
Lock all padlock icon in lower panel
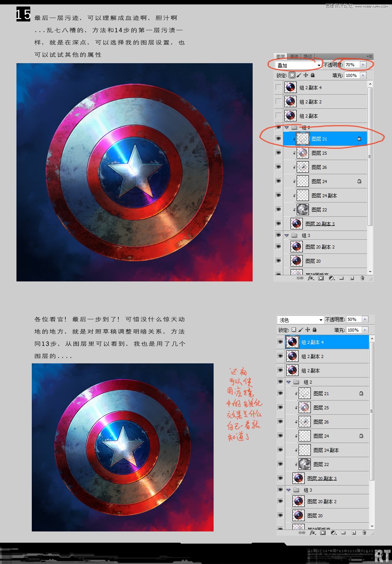click(x=314, y=330)
